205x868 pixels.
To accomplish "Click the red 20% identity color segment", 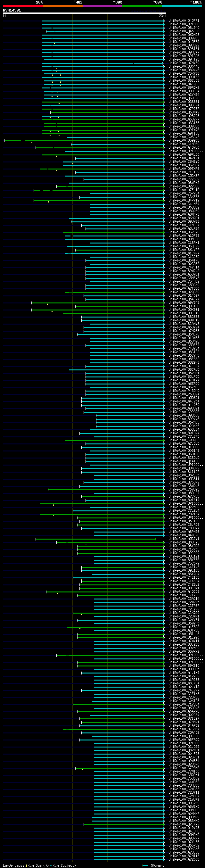I will (23, 6).
